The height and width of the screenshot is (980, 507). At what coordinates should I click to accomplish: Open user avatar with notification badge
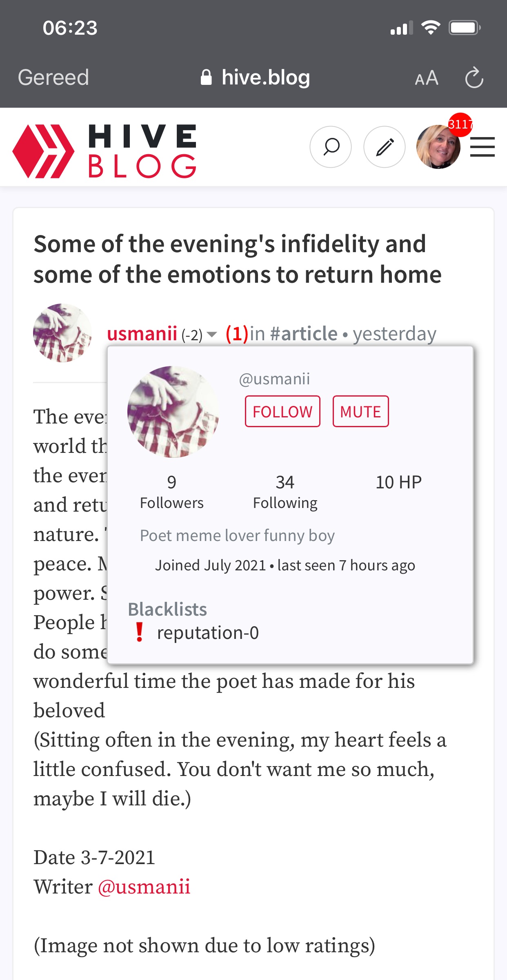point(438,147)
